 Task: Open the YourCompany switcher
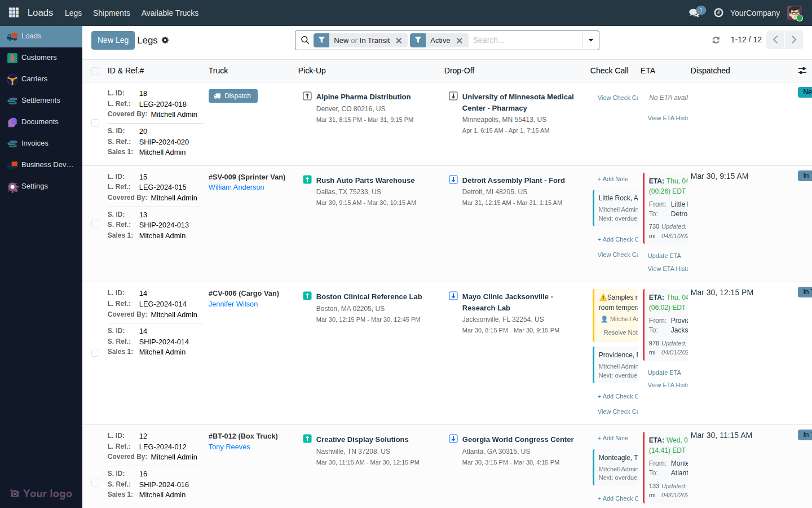pyautogui.click(x=755, y=13)
